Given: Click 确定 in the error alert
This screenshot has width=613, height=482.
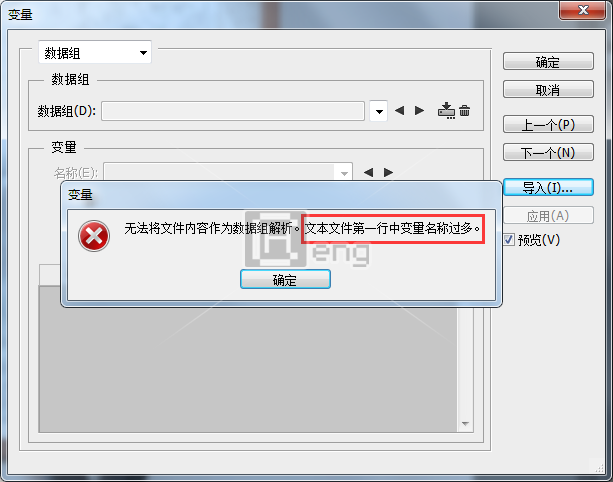Looking at the screenshot, I should coord(285,280).
